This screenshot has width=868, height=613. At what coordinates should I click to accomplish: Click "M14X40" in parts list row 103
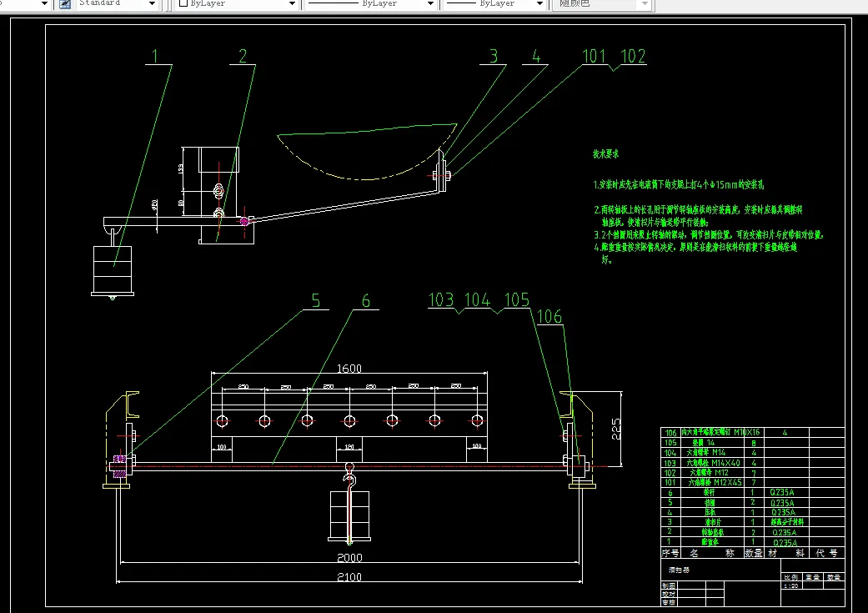725,463
